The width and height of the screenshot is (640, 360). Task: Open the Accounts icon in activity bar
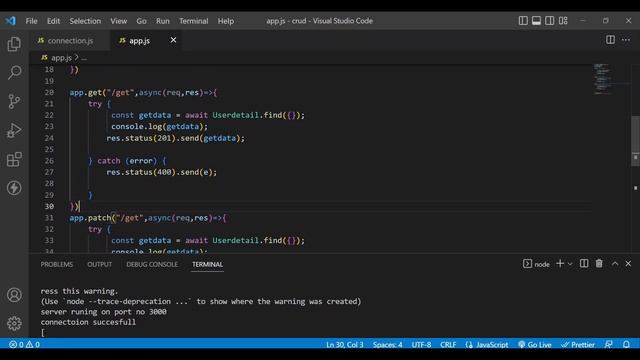tap(14, 295)
